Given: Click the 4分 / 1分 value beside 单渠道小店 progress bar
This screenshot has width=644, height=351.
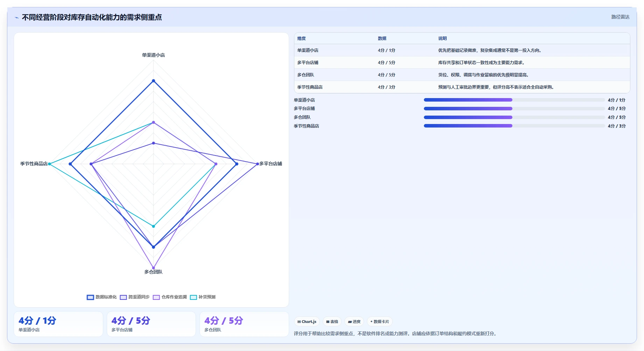Looking at the screenshot, I should pos(616,100).
